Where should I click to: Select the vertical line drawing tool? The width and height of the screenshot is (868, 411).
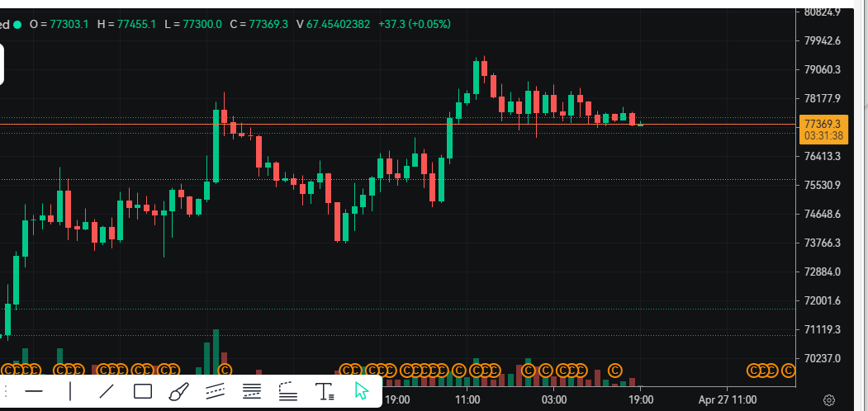70,391
